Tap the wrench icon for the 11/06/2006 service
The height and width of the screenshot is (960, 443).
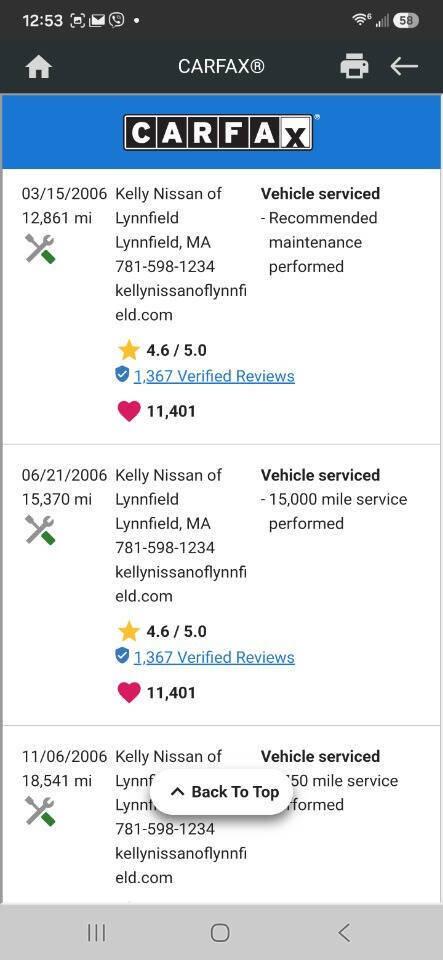click(x=40, y=811)
